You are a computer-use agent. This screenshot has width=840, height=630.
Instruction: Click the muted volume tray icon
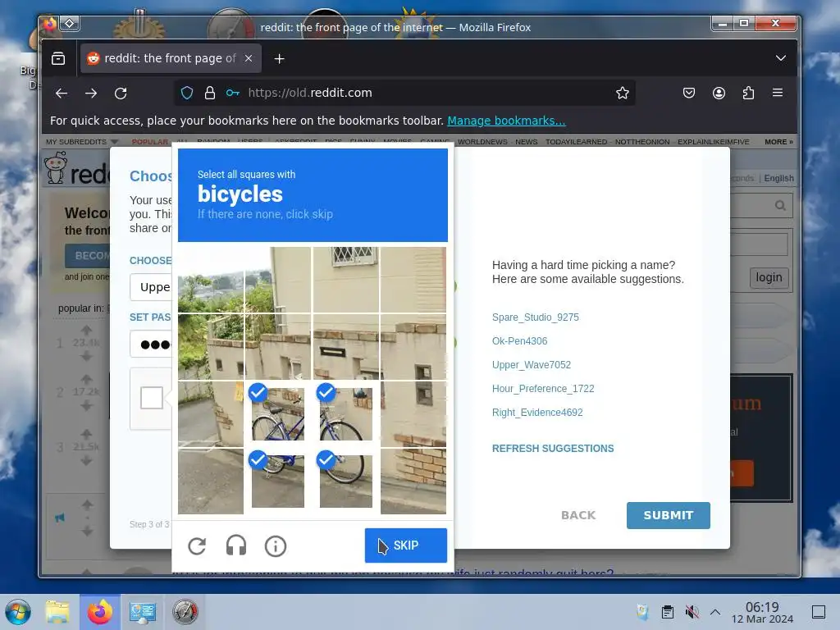click(x=692, y=611)
